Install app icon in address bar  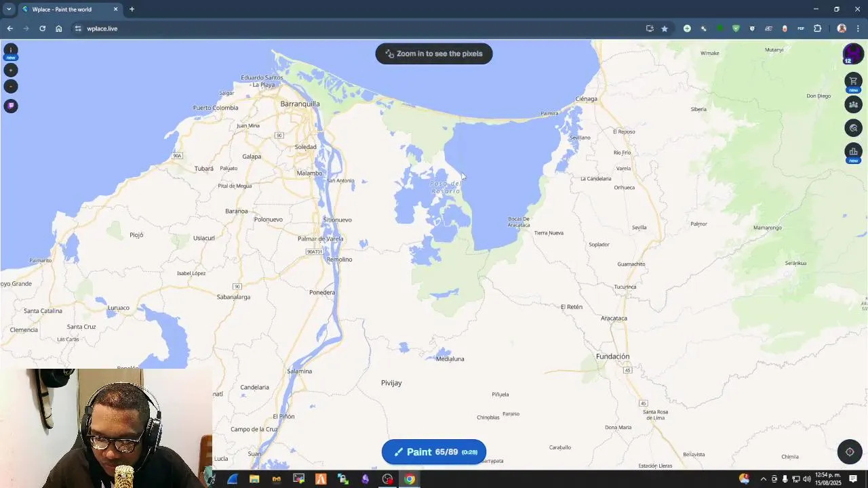(x=650, y=28)
